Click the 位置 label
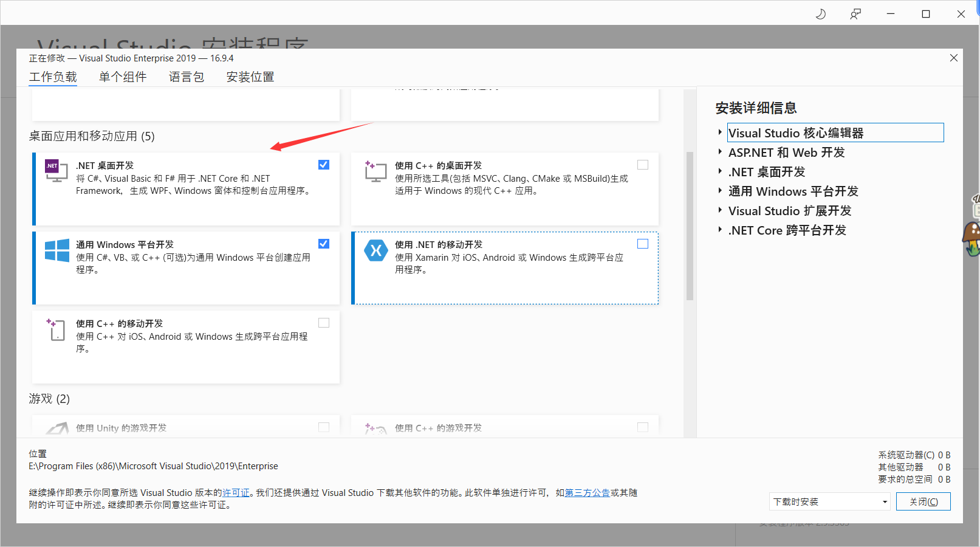 pos(38,454)
